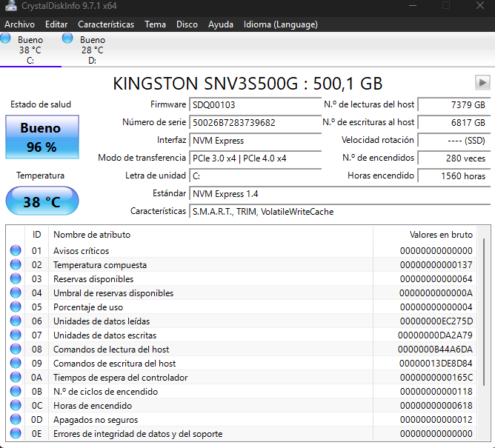
Task: Click the status orb for Tiempos de espera del controlador
Action: click(16, 377)
